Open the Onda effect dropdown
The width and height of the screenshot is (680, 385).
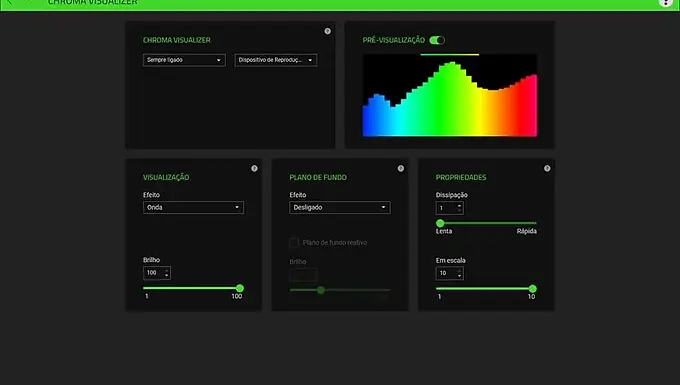click(x=193, y=207)
